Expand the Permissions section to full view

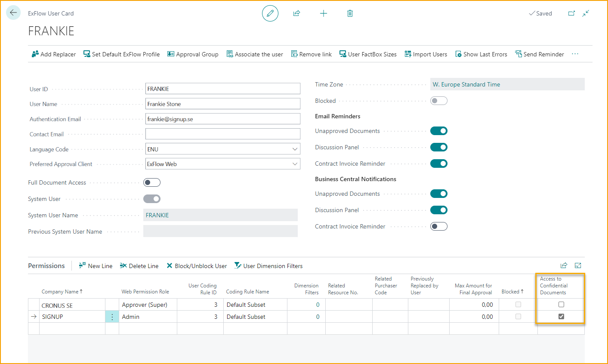pos(578,265)
